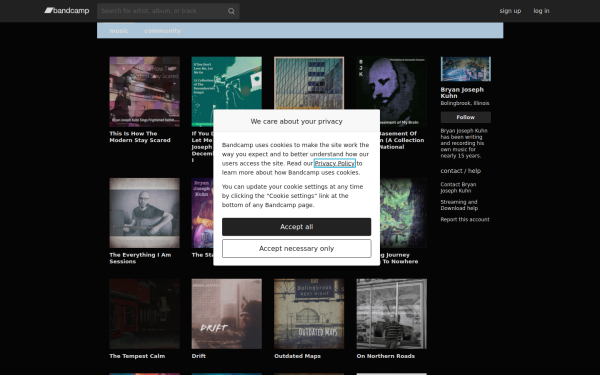The height and width of the screenshot is (375, 600).
Task: Open the Outdated Maps album cover
Action: tap(309, 314)
